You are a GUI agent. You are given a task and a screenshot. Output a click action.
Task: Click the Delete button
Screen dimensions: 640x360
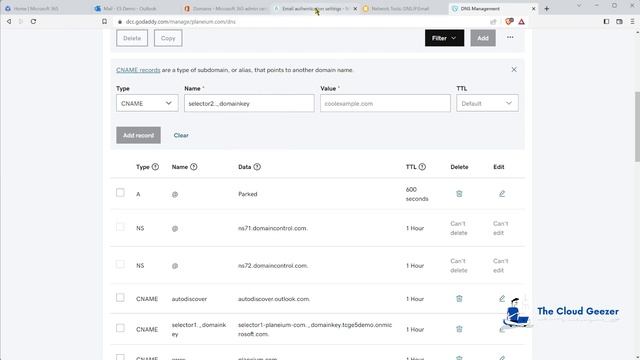click(132, 38)
